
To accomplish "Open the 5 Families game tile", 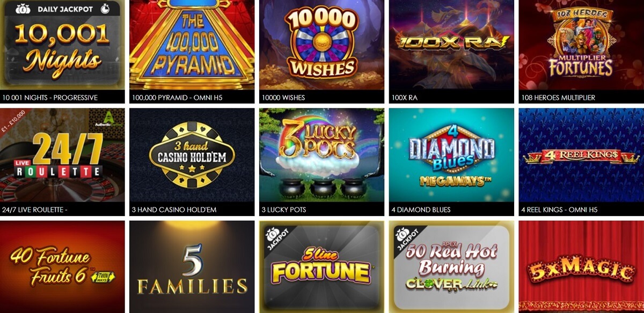I will pos(192,267).
